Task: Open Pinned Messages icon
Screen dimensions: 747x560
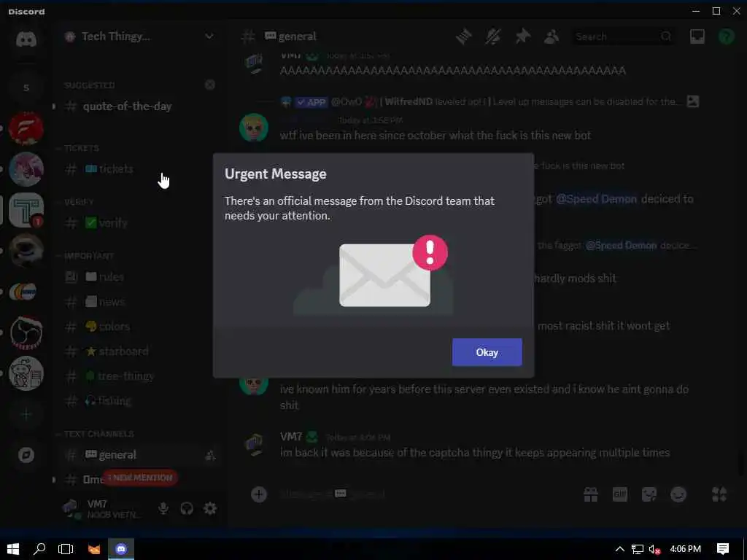Action: coord(522,36)
